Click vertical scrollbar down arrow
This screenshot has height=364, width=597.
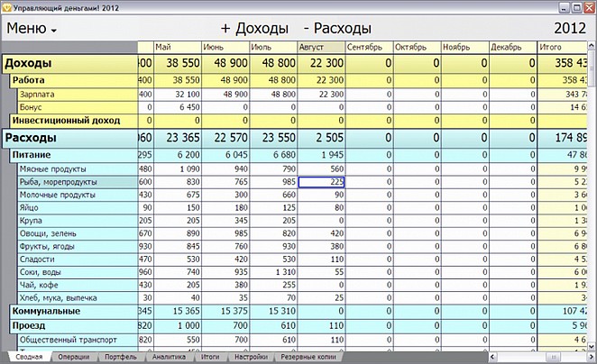pyautogui.click(x=592, y=346)
